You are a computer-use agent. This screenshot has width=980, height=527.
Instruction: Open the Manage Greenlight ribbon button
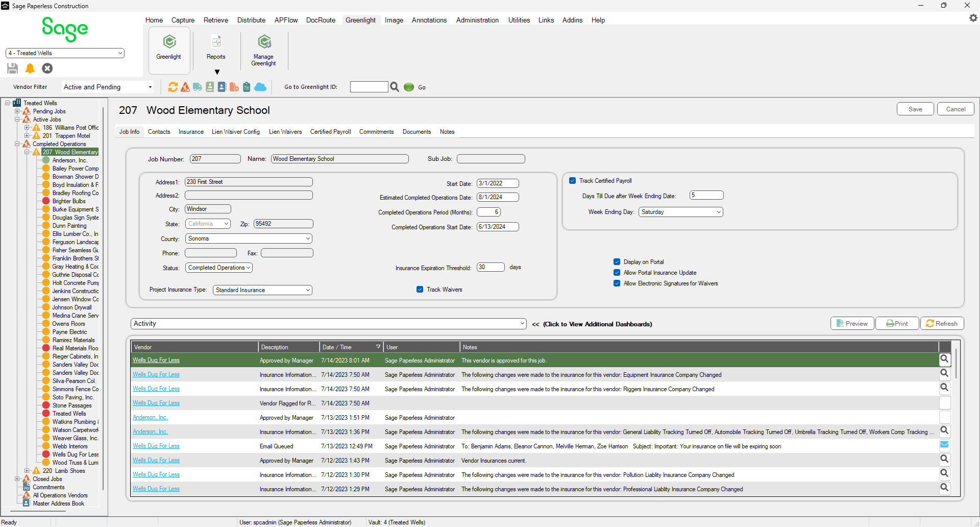tap(263, 50)
